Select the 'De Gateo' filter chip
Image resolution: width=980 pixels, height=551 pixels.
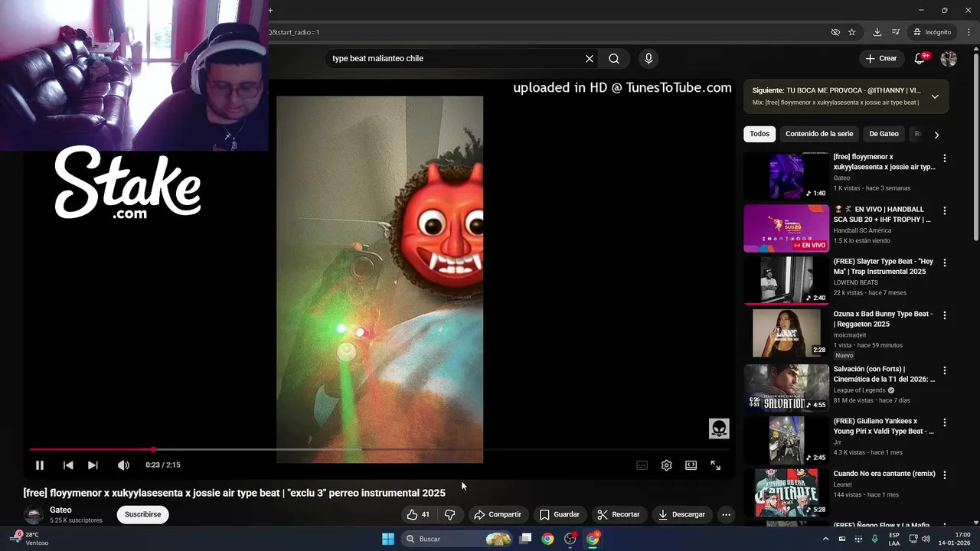pos(884,134)
